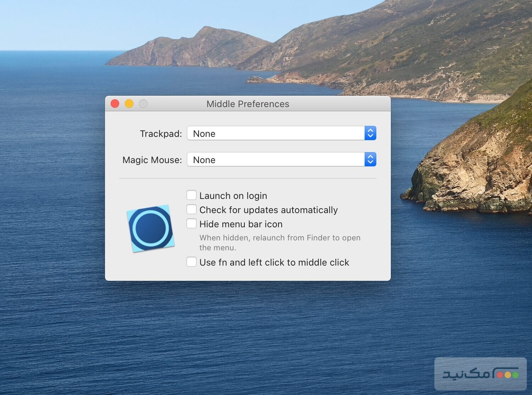The image size is (532, 395).
Task: Click the Trackpad dropdown blue stepper arrows
Action: (370, 133)
